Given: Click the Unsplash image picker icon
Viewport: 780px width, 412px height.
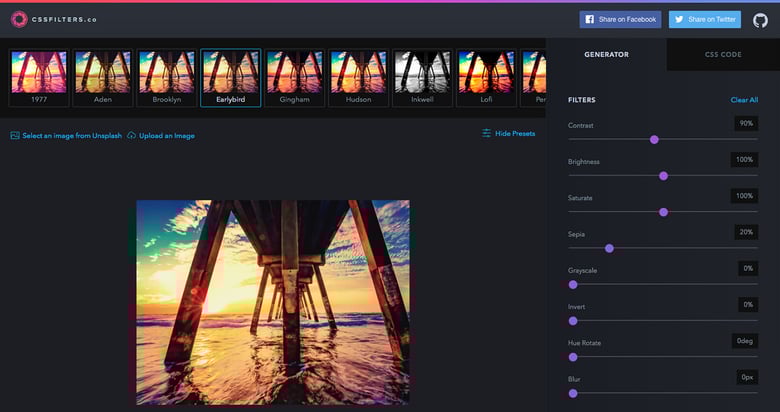Looking at the screenshot, I should pos(15,135).
